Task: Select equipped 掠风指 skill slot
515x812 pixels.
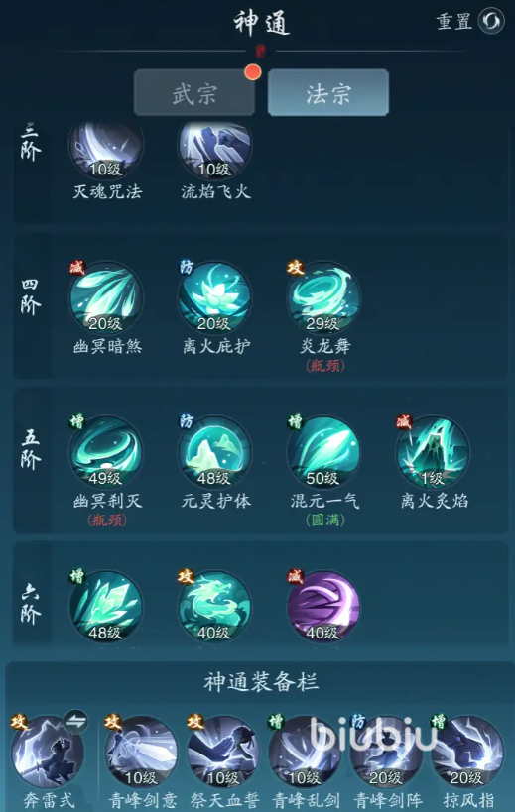Action: (467, 752)
